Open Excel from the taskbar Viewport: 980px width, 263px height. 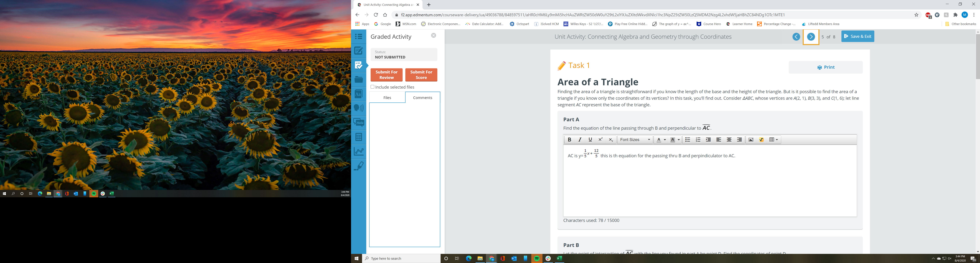[x=559, y=258]
